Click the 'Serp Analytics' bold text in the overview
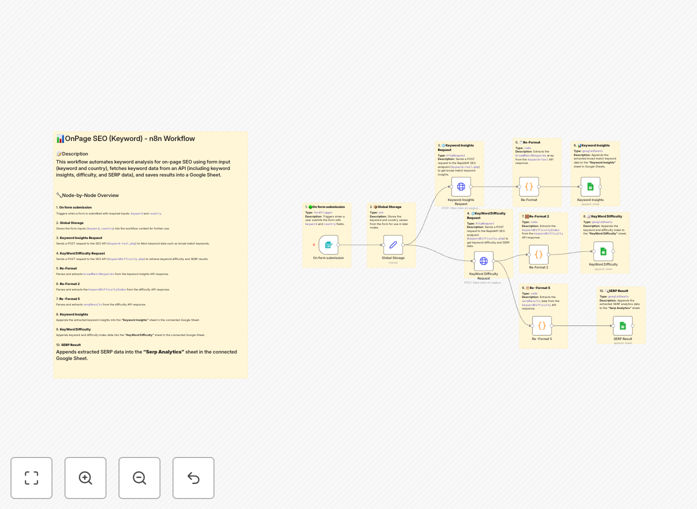 [164, 352]
